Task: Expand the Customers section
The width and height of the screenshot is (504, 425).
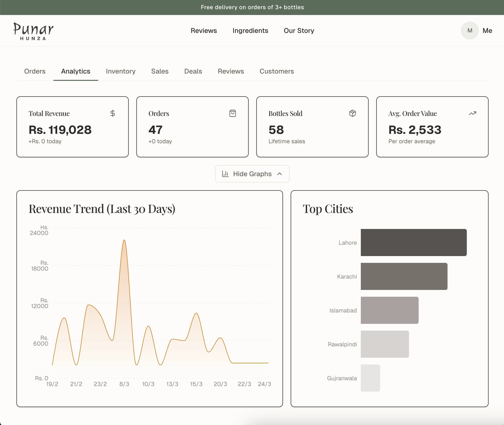Action: pyautogui.click(x=277, y=71)
